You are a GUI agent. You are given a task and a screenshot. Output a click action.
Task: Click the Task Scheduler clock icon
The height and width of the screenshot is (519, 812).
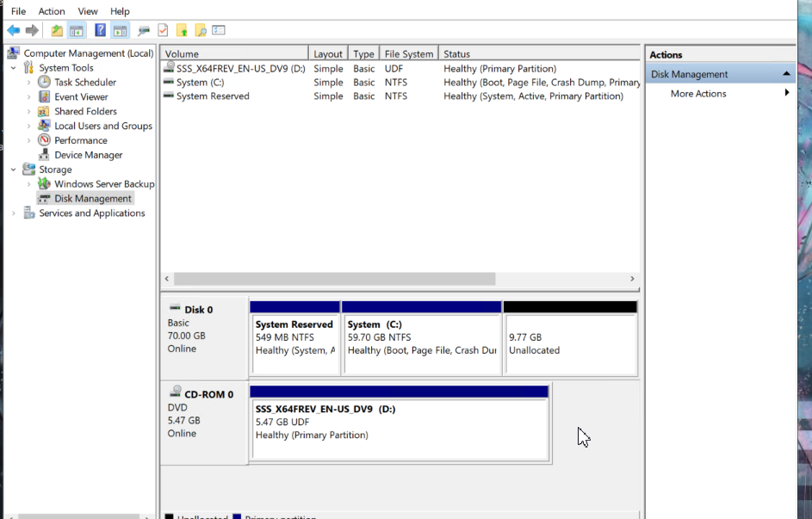(x=45, y=82)
